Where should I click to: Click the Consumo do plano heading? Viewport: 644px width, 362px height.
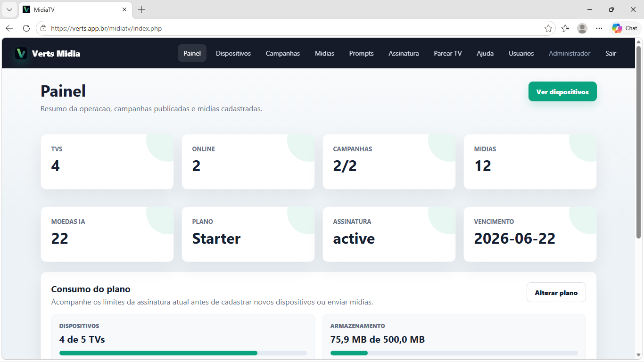pos(91,289)
